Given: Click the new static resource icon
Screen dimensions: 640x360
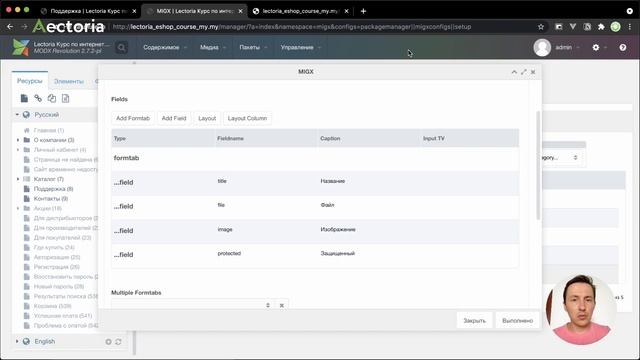Looking at the screenshot, I should [x=65, y=98].
